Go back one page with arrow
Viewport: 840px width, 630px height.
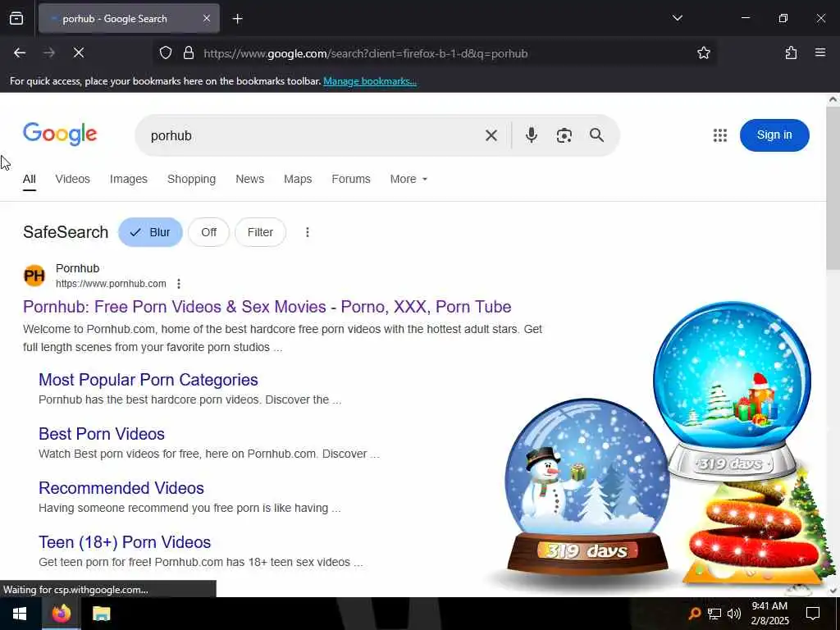coord(20,52)
